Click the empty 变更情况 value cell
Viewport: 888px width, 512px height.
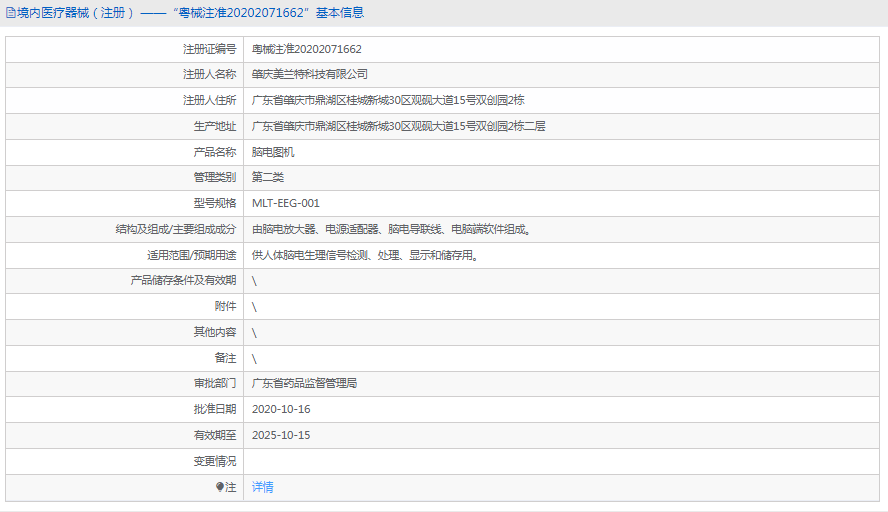(x=560, y=461)
